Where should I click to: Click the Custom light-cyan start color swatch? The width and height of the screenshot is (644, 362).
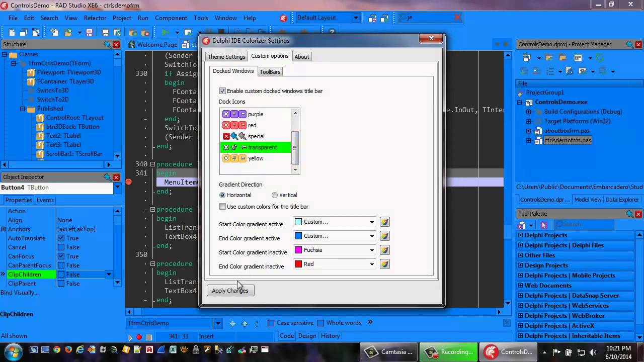[x=298, y=222]
